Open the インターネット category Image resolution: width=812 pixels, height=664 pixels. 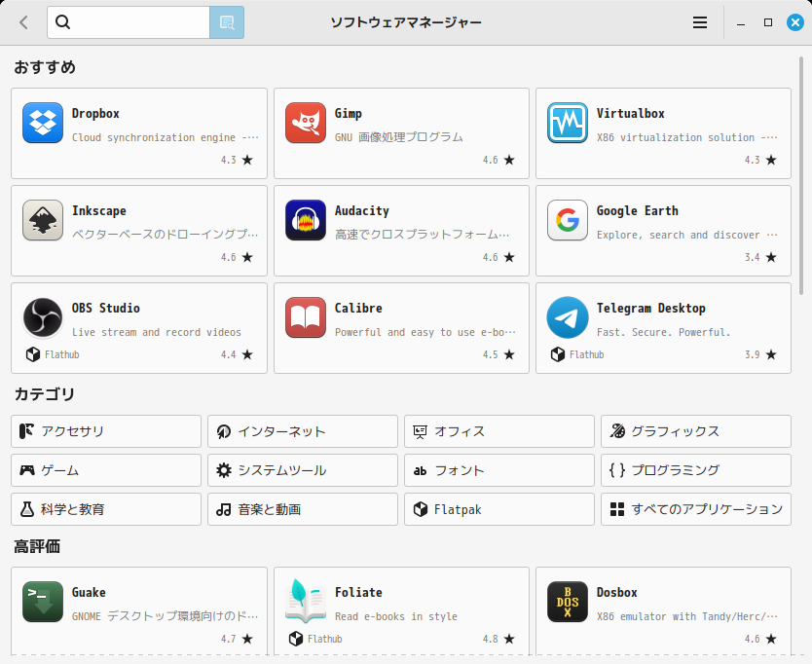(303, 431)
